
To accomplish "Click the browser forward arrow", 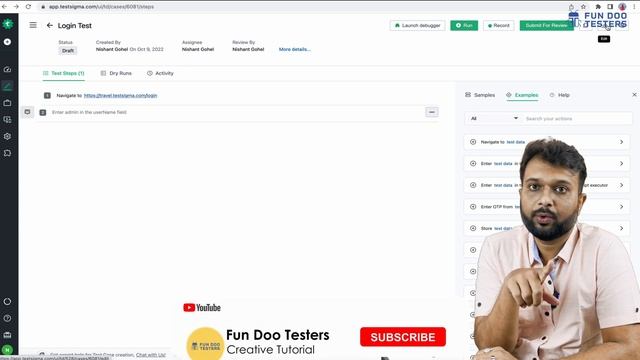I will (16, 7).
